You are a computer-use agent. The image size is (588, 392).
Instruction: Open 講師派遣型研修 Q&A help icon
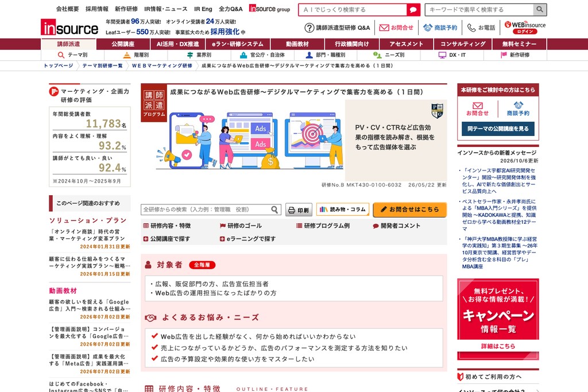pos(309,28)
